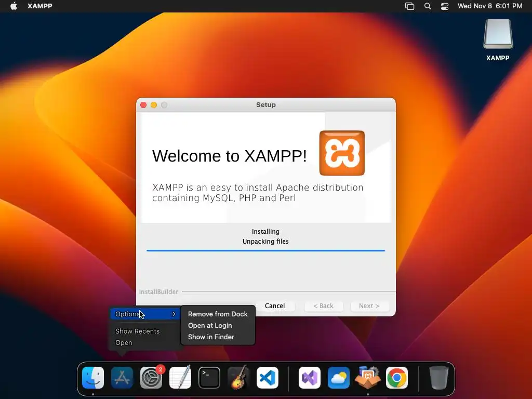Open Control Center in menu bar
This screenshot has width=532, height=399.
tap(445, 6)
